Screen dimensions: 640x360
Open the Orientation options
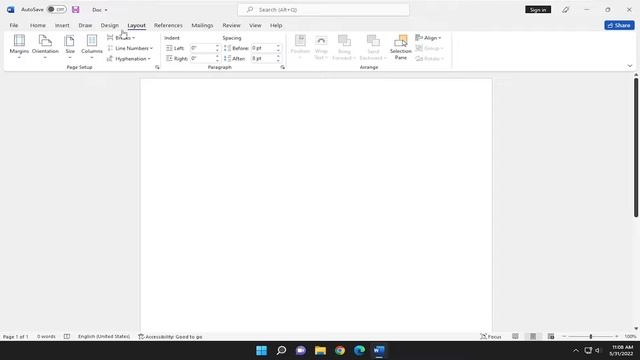[45, 46]
